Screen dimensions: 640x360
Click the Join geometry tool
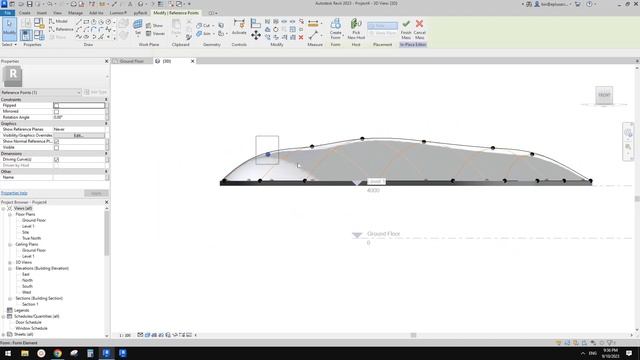204,33
